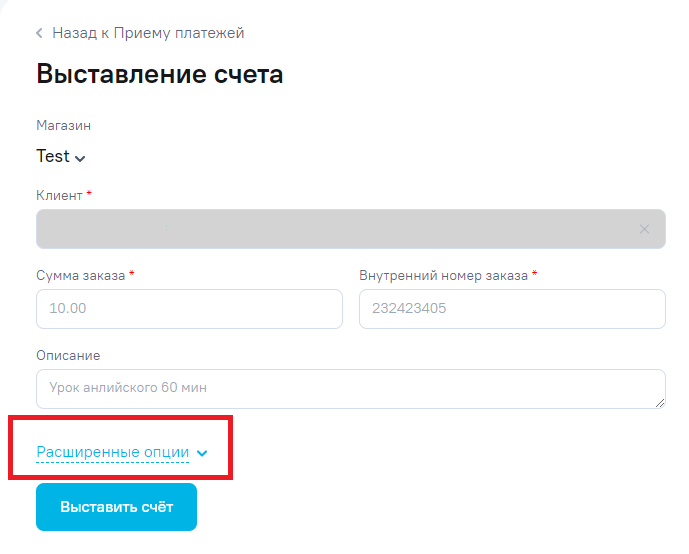Click the arrow beside Расширенные опции

pos(202,453)
